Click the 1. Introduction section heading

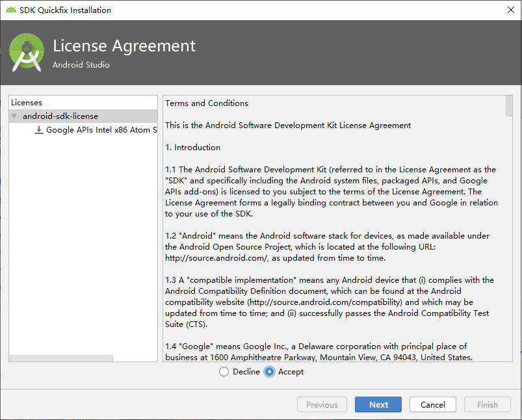tap(192, 148)
